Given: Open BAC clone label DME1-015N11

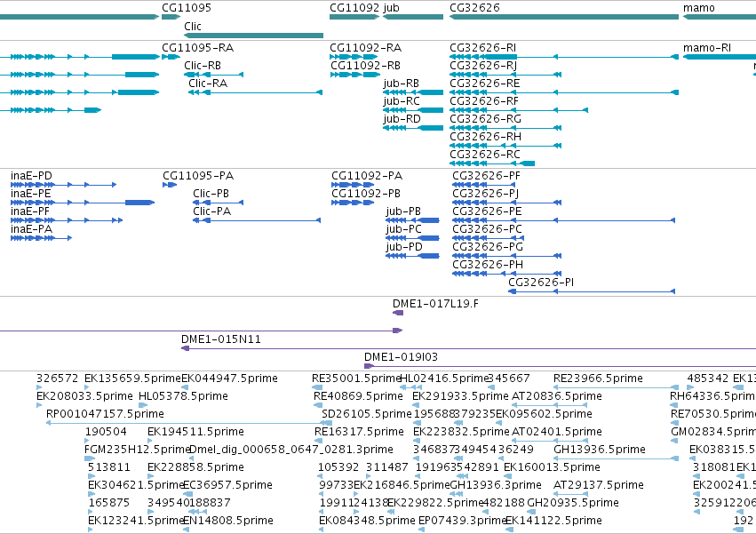Looking at the screenshot, I should click(x=221, y=339).
